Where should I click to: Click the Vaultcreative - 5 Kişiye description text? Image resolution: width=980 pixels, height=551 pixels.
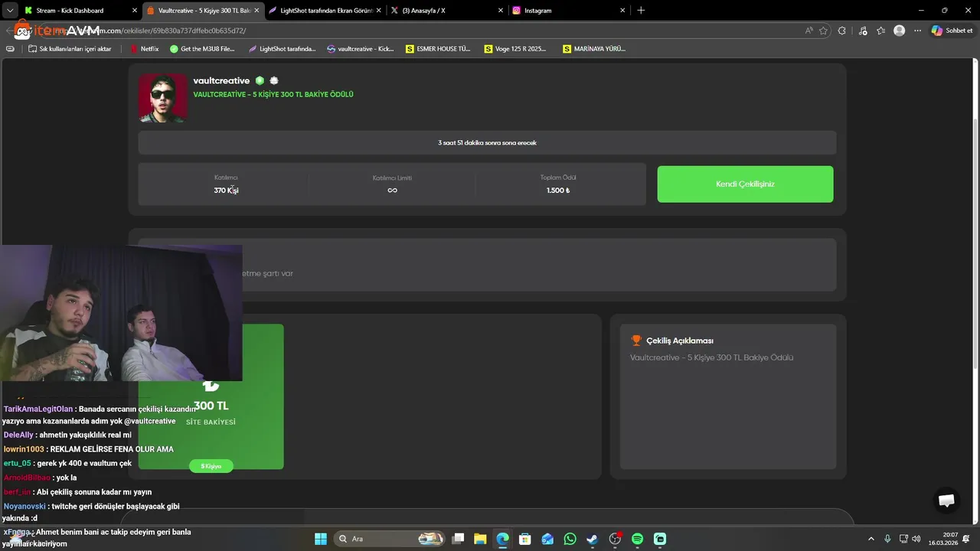tap(711, 357)
